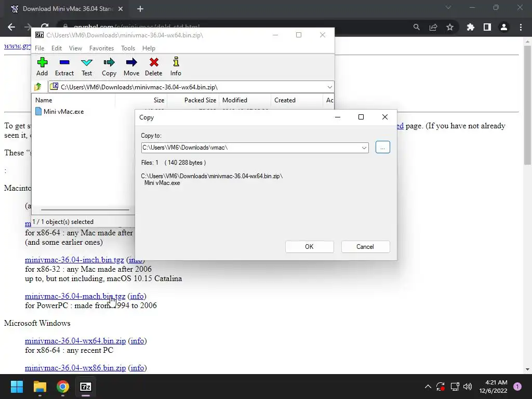The image size is (532, 399).
Task: Sort by the Modified column header
Action: coord(245,100)
